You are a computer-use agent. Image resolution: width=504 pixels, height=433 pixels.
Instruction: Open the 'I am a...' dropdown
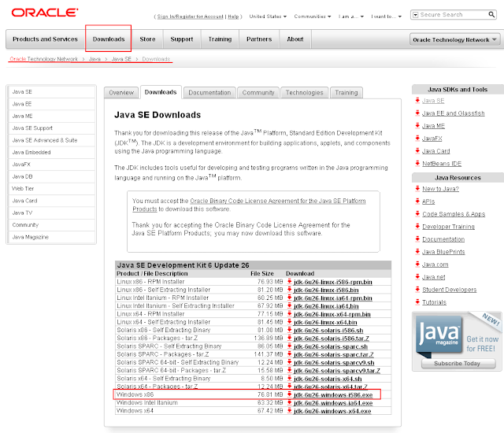coord(350,17)
